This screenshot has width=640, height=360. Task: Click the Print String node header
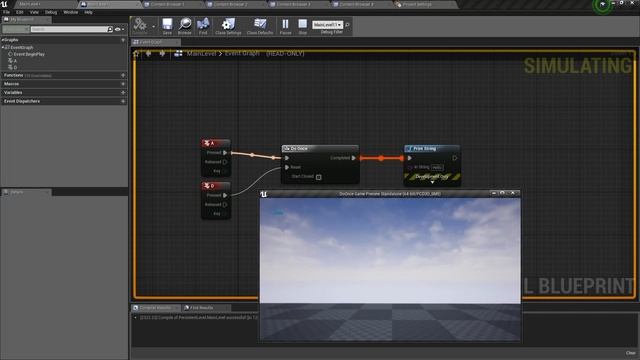point(432,149)
